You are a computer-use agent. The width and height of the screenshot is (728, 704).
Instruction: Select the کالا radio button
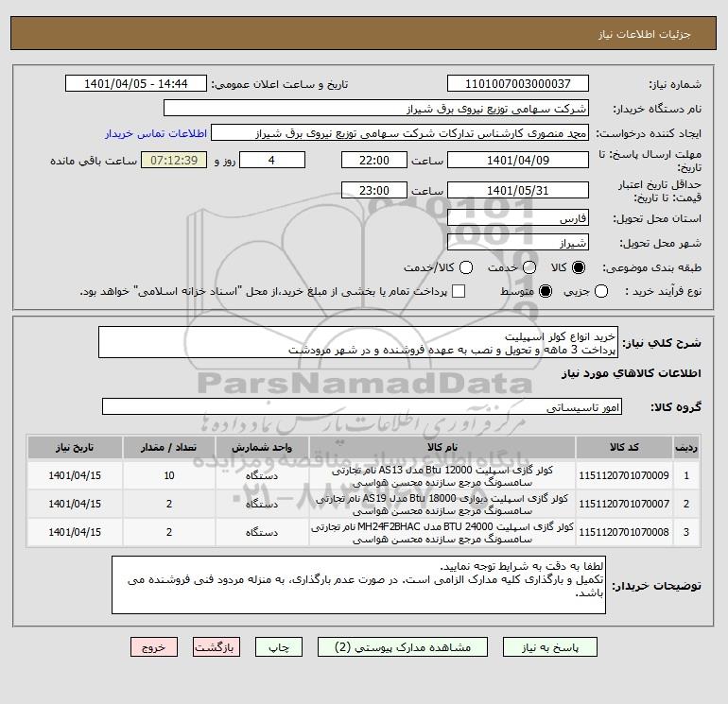579,267
